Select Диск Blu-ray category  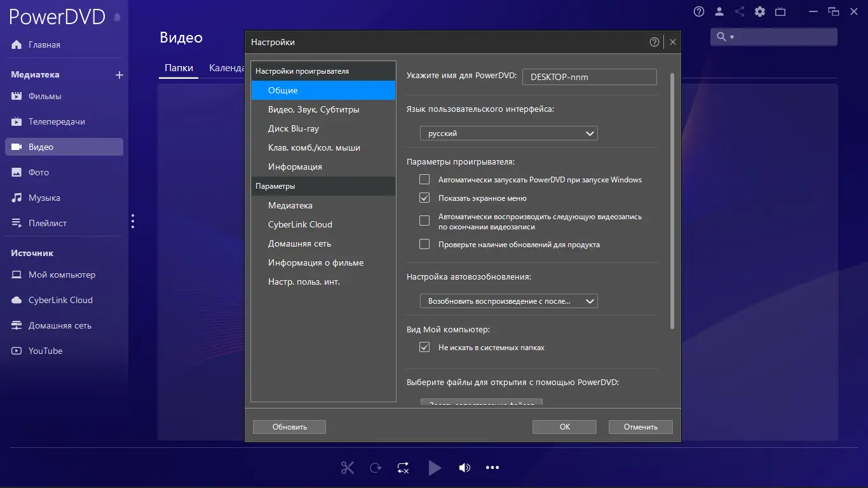click(x=323, y=128)
